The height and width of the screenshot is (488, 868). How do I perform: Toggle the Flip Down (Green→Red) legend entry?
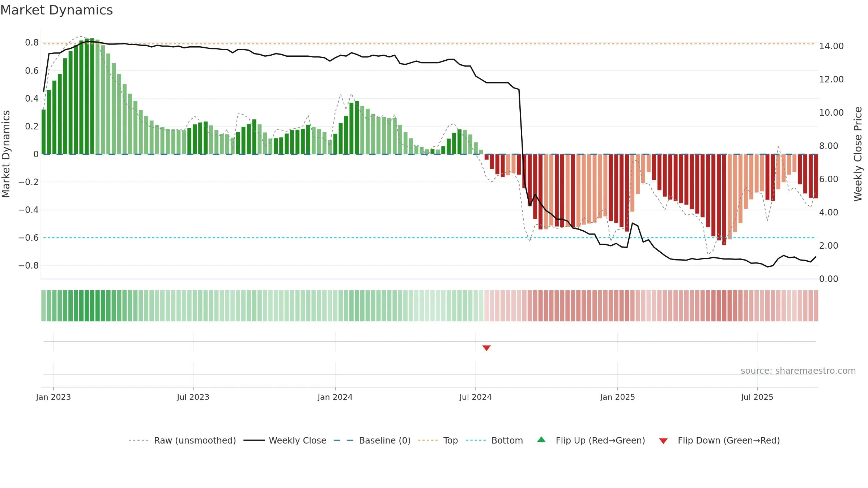719,440
